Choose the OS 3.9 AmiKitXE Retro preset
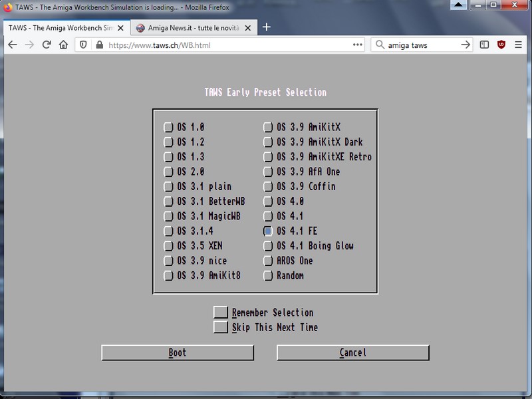532x399 pixels. click(268, 157)
